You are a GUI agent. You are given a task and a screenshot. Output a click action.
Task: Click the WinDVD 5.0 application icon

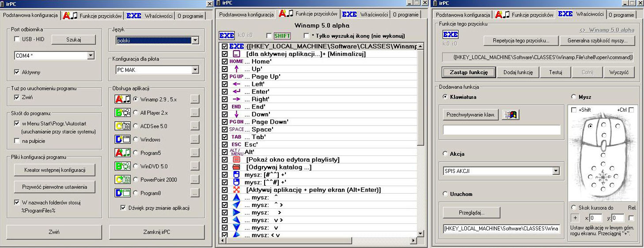pyautogui.click(x=121, y=166)
